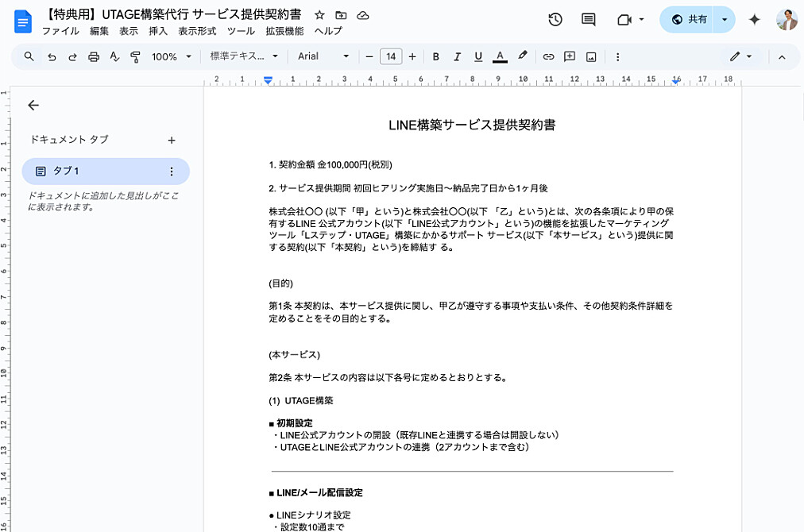Viewport: 804px width, 532px height.
Task: Click the (本サービス) section label
Action: point(294,355)
